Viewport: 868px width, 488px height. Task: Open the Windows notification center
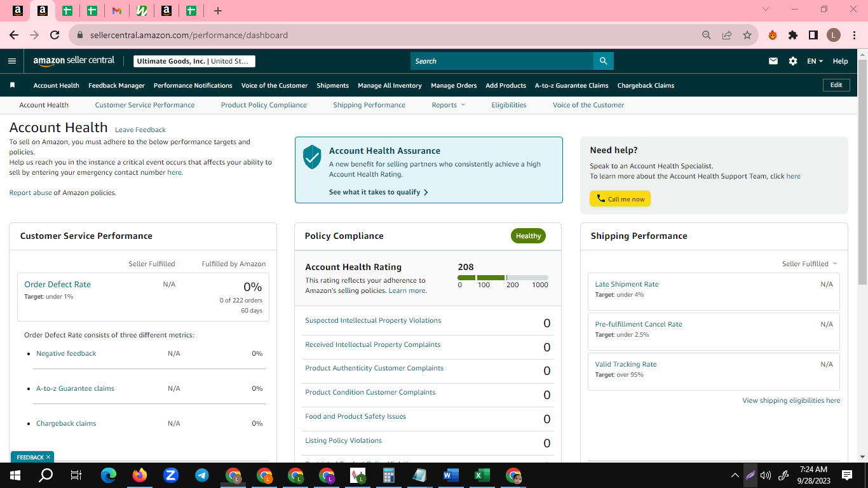pyautogui.click(x=847, y=475)
